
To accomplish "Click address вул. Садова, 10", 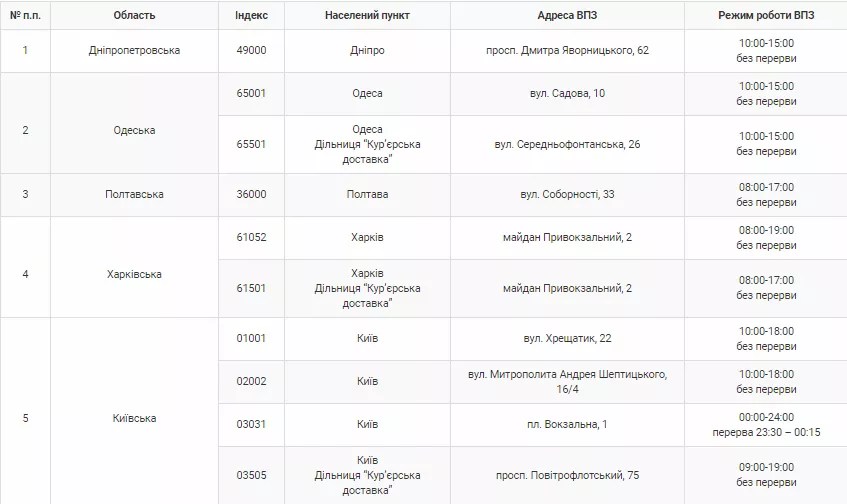I will point(567,93).
